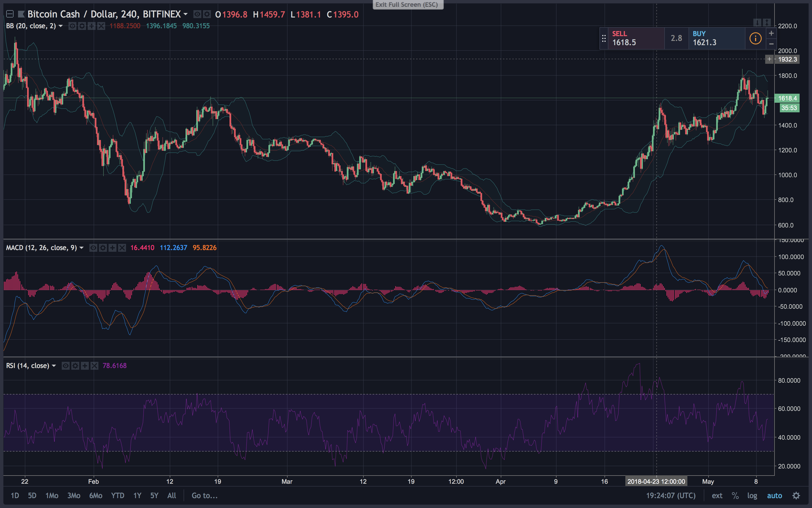
Task: Toggle percentage scale with % button
Action: point(735,496)
